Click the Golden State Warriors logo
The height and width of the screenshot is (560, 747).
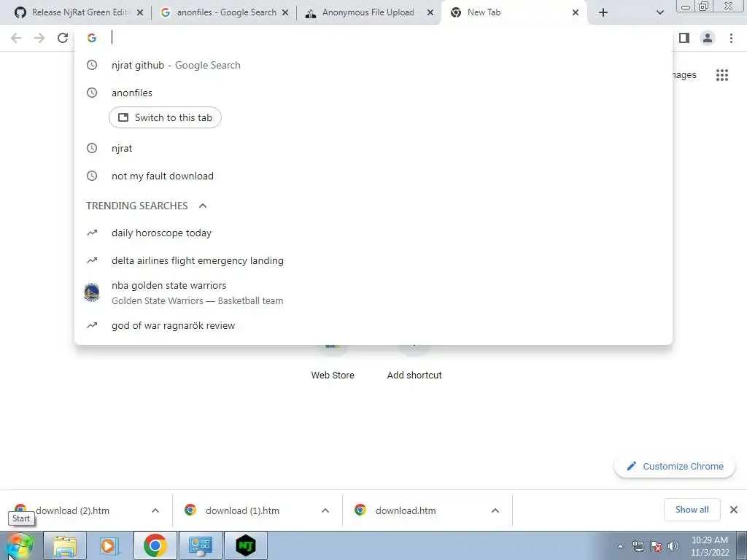click(92, 292)
